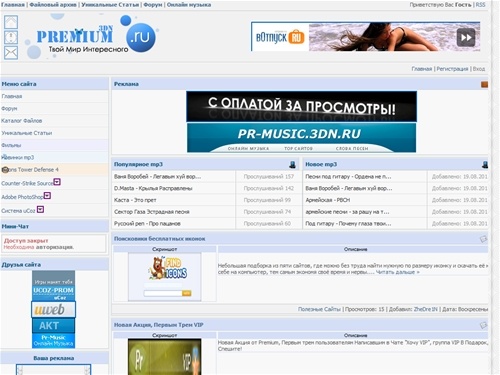The width and height of the screenshot is (500, 375).
Task: Click the envelope mail icon
Action: [11, 52]
